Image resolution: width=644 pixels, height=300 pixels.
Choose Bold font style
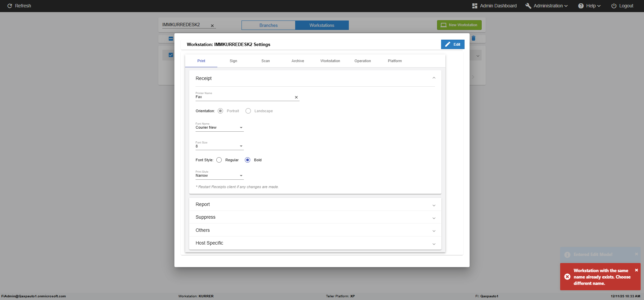(x=248, y=160)
